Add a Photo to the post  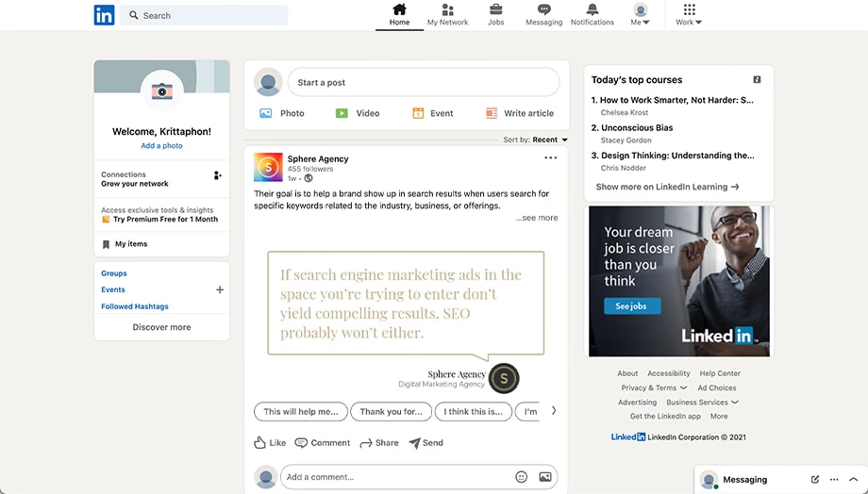[282, 113]
